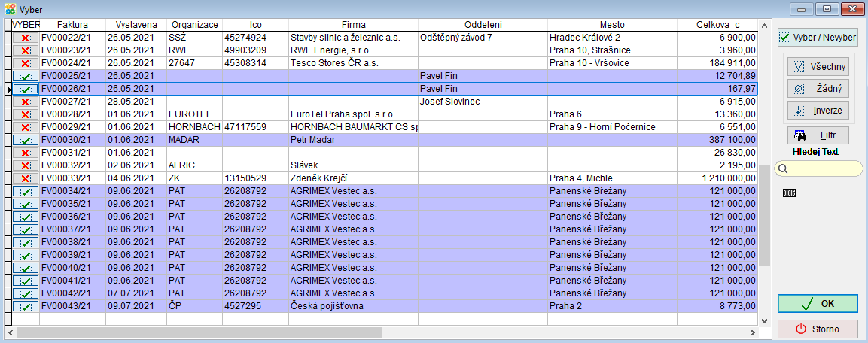Check the selection mark for invoice FV00031/21

tap(25, 153)
